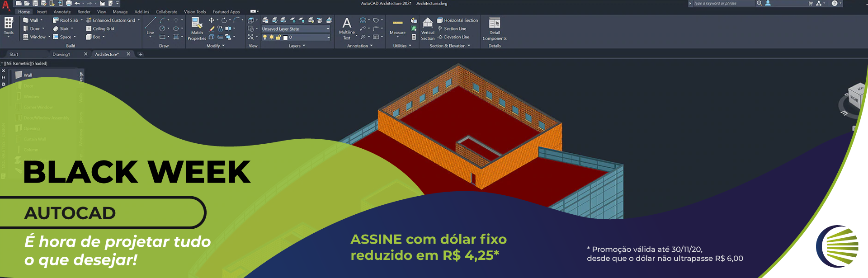Click the New drawing icon in quick access toolbar
Image resolution: width=868 pixels, height=278 pixels.
pyautogui.click(x=19, y=3)
